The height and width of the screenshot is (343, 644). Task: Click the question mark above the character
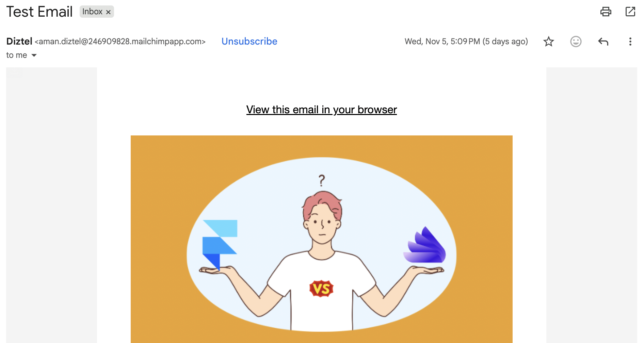(x=322, y=180)
